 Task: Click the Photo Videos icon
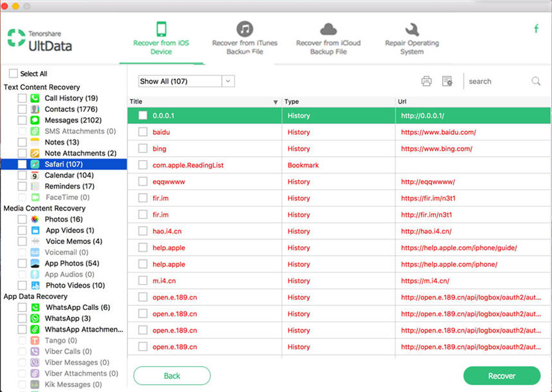pos(36,285)
